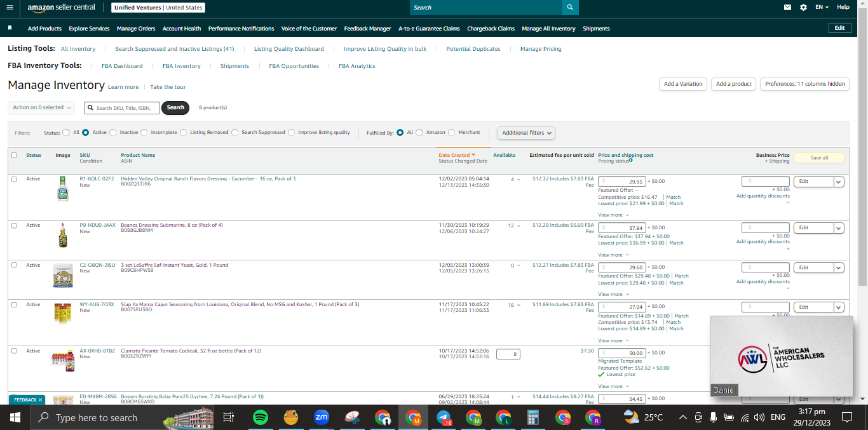
Task: Open the Take the tour link
Action: [x=168, y=87]
